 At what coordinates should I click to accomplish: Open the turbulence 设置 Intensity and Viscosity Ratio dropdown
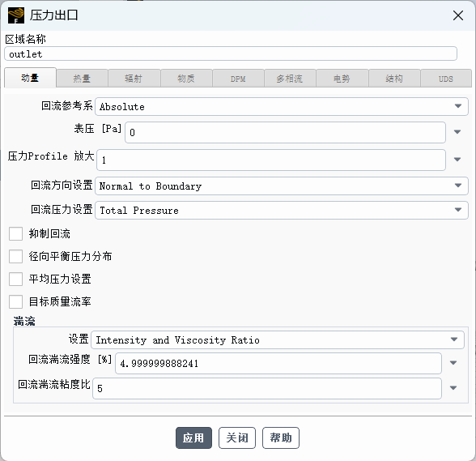point(278,339)
